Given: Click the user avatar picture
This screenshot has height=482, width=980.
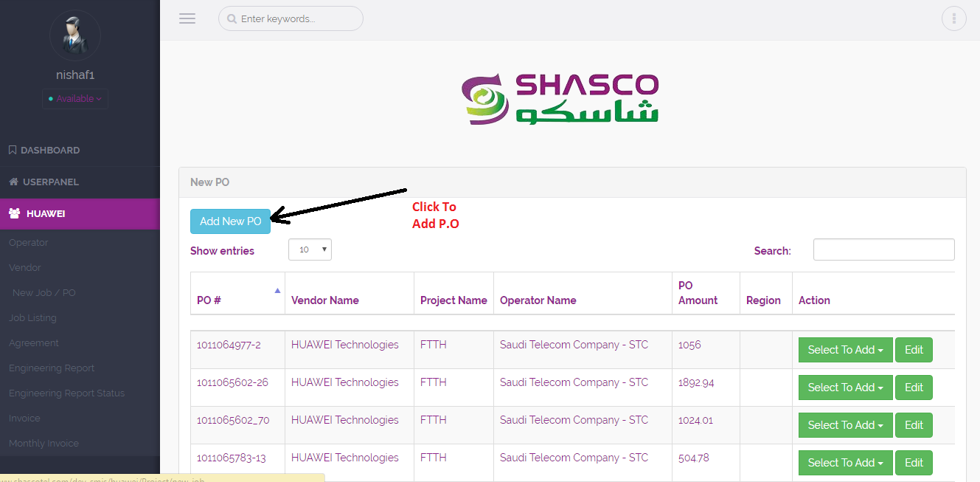Looking at the screenshot, I should [x=75, y=34].
